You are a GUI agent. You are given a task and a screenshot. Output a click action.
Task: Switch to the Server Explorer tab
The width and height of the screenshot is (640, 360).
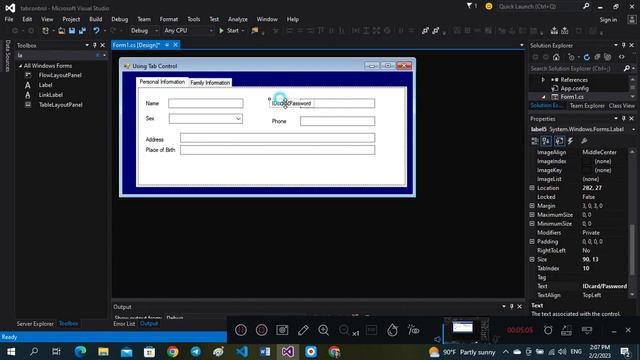[x=35, y=324]
